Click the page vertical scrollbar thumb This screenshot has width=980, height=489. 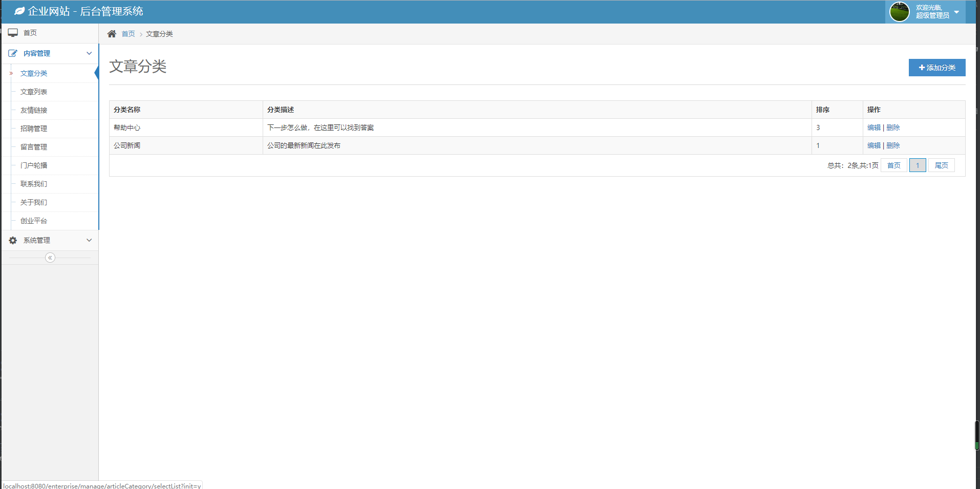pyautogui.click(x=977, y=436)
